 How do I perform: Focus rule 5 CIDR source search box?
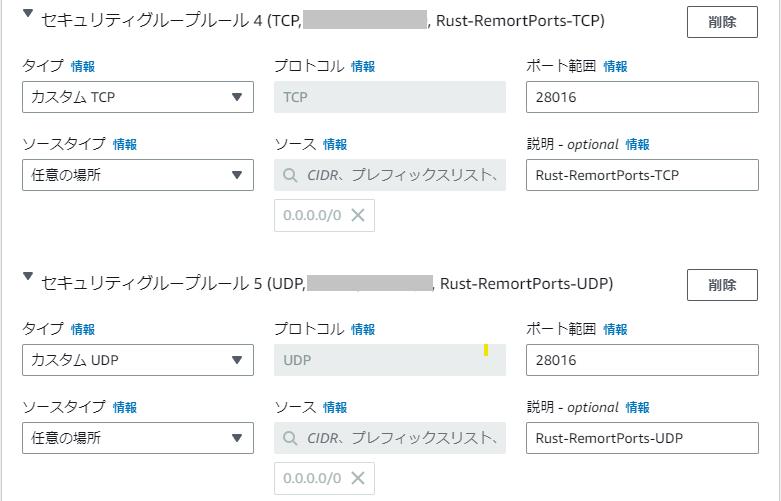[x=400, y=437]
